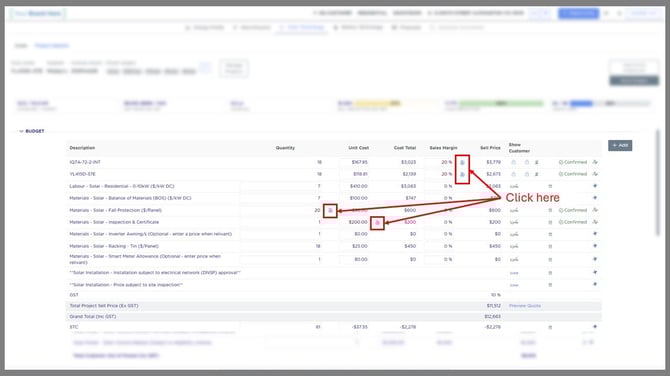The image size is (670, 376).
Task: Click the edit icon after the Fall Protection Confirmed status
Action: (595, 210)
